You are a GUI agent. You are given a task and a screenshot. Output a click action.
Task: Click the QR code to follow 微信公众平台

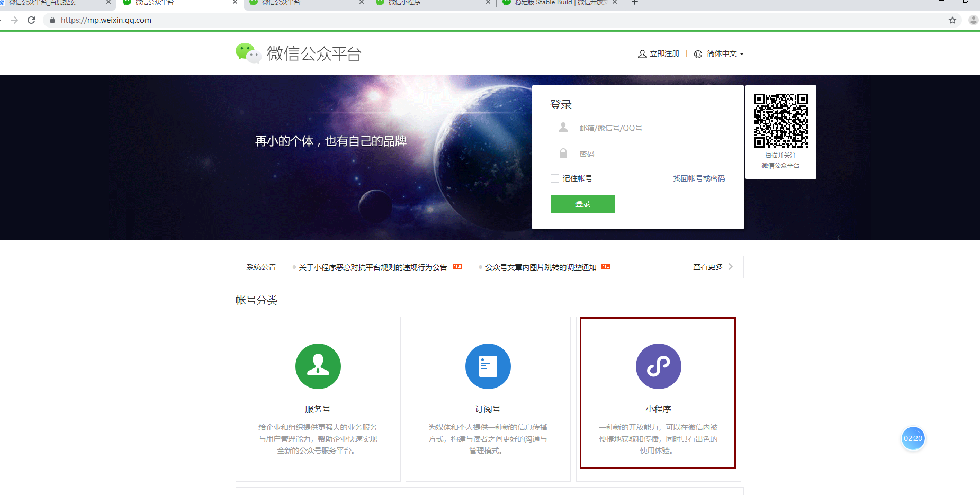pos(781,121)
